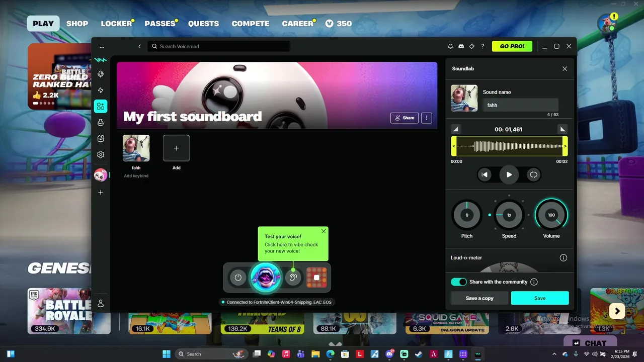
Task: Open the Voicelab flask icon in sidebar
Action: (101, 123)
